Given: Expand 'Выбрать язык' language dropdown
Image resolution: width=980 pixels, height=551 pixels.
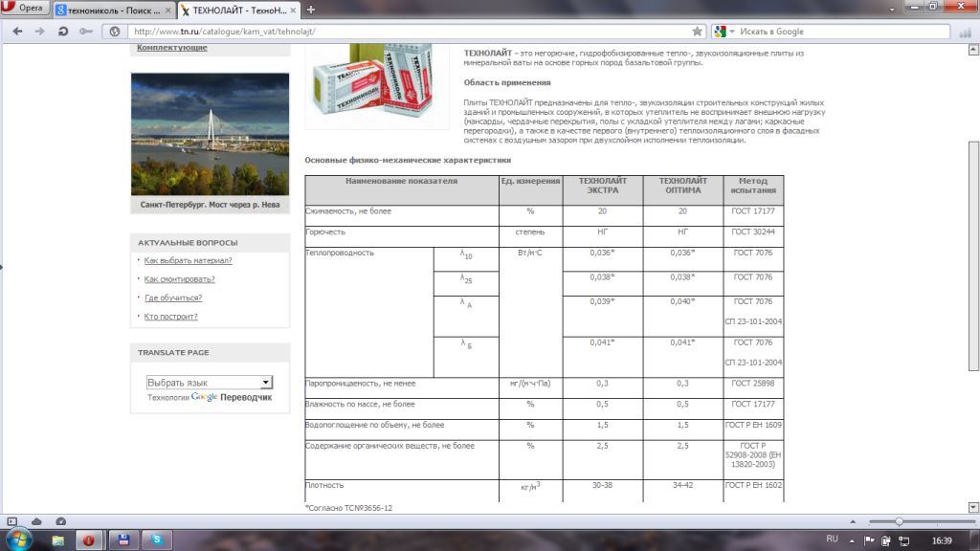Looking at the screenshot, I should click(209, 382).
